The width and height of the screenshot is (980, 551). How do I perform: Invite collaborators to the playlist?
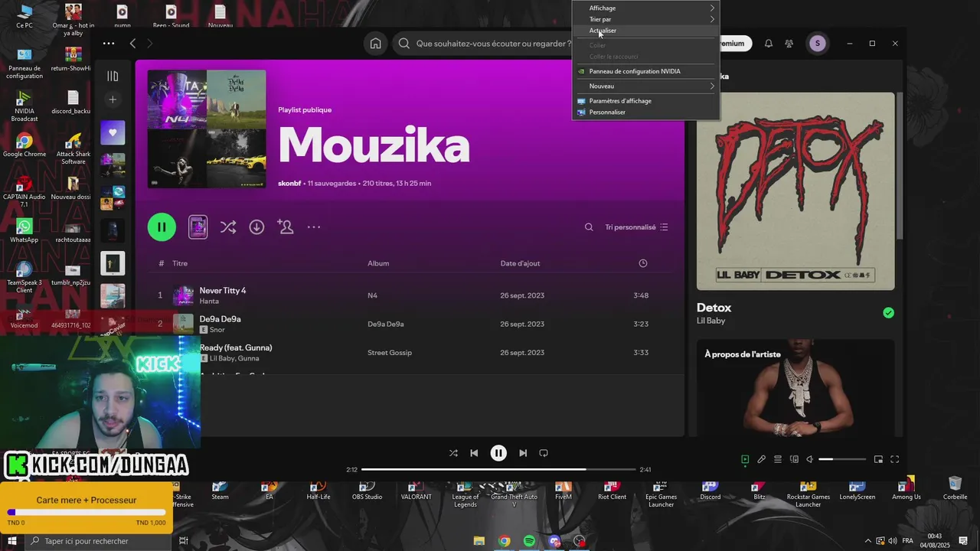(x=286, y=227)
